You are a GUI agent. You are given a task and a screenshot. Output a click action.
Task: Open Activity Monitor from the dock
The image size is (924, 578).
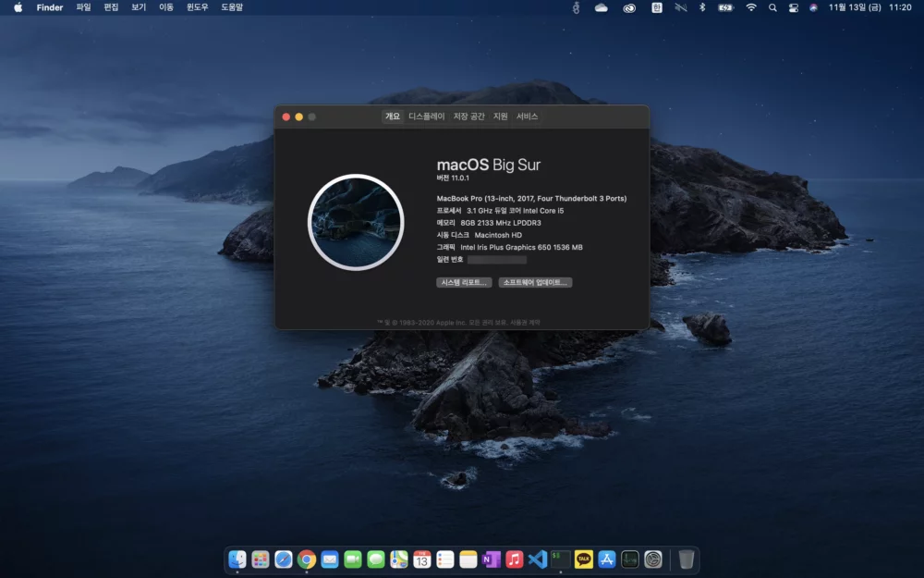630,560
